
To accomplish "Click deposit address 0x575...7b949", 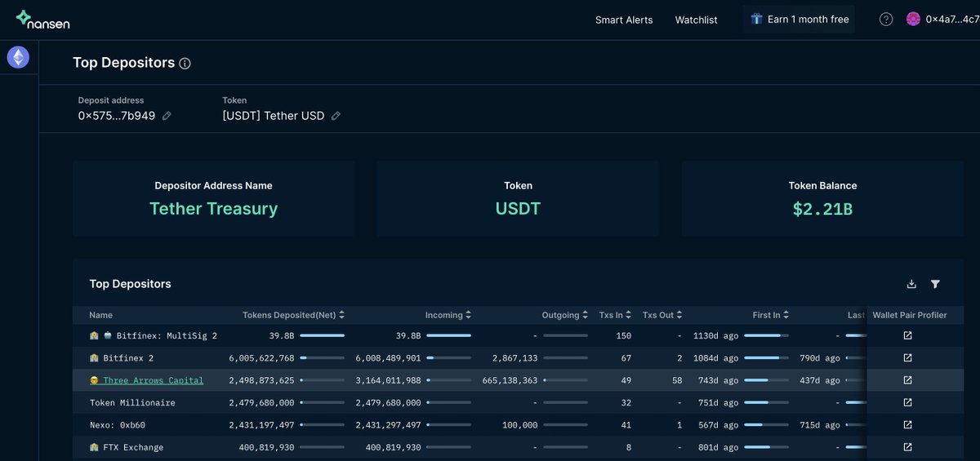I will (x=117, y=116).
